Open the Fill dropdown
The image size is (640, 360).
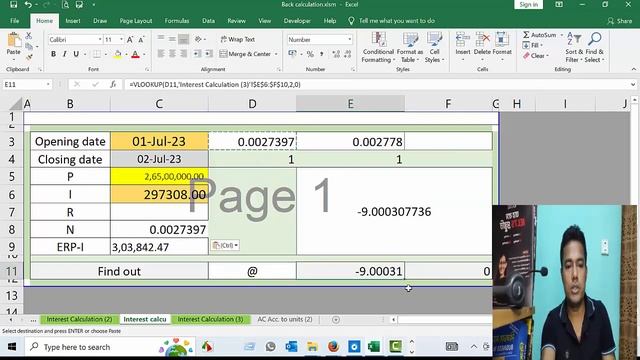point(533,45)
